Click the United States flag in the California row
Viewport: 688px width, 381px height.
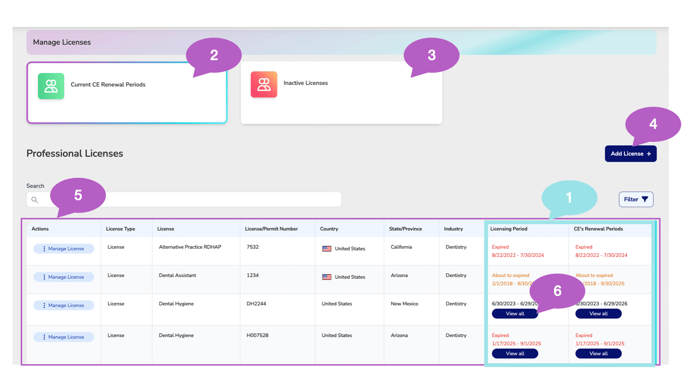pyautogui.click(x=327, y=249)
